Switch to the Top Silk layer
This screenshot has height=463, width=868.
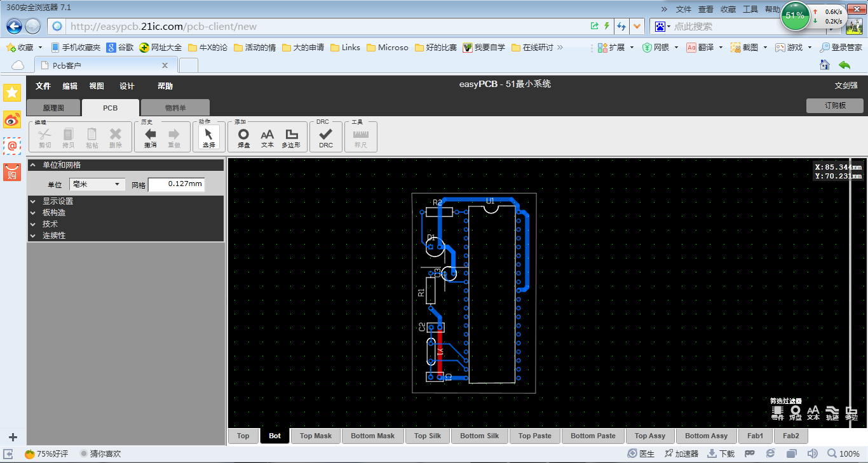point(428,436)
